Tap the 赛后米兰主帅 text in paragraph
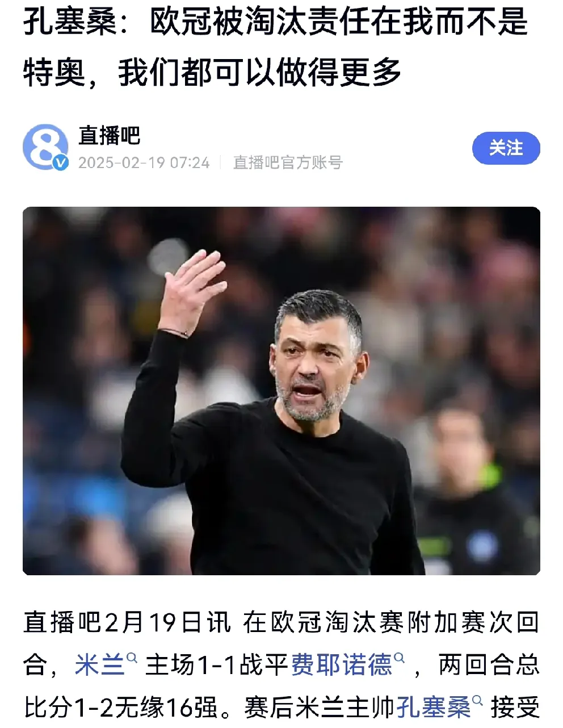 (x=320, y=708)
